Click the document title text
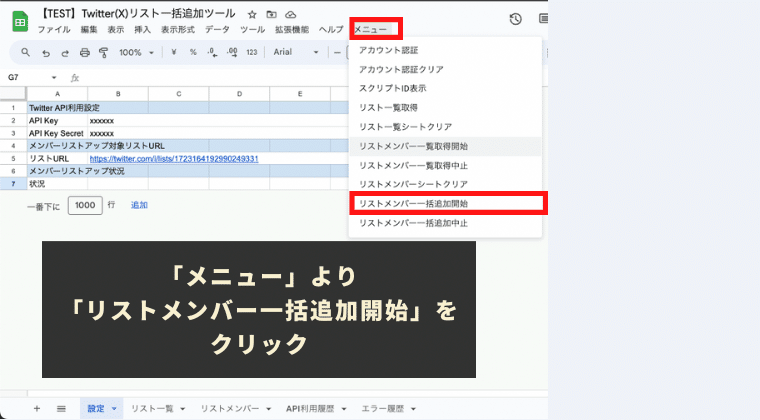 tap(139, 14)
